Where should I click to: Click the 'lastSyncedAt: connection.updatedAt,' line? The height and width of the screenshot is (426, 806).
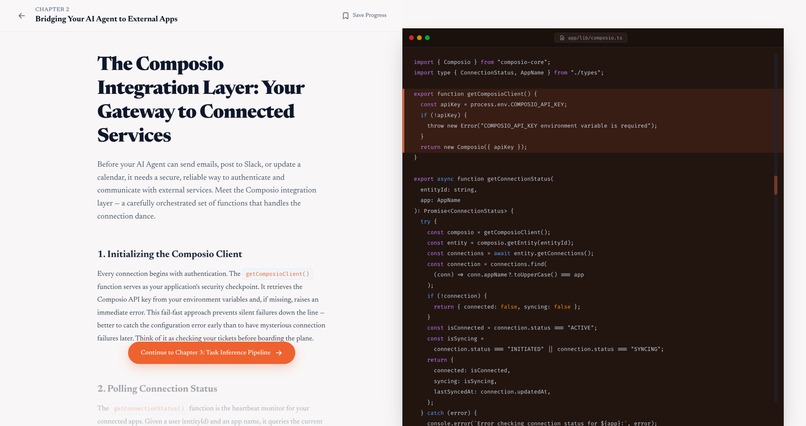491,392
